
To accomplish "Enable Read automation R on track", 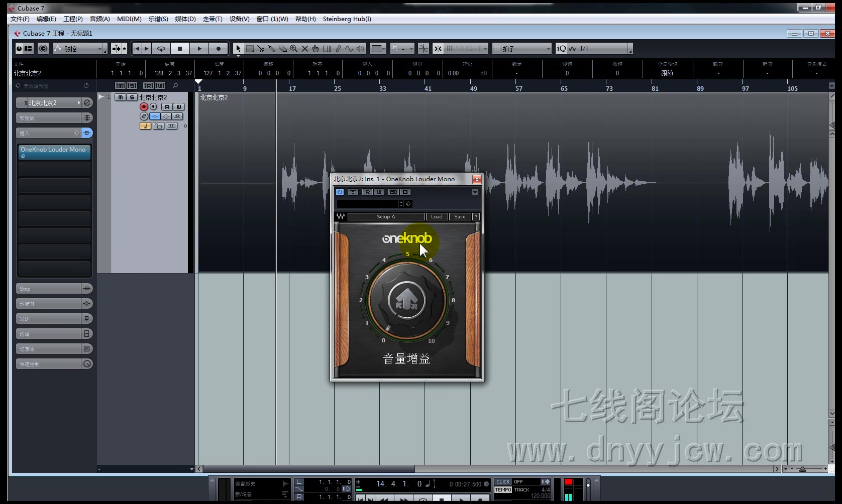I will 167,107.
